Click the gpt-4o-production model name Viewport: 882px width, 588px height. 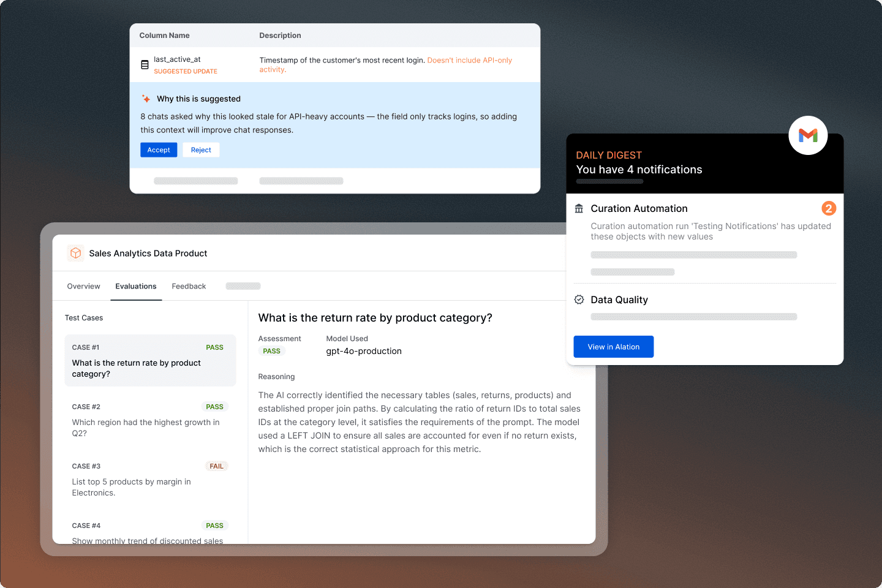(364, 351)
